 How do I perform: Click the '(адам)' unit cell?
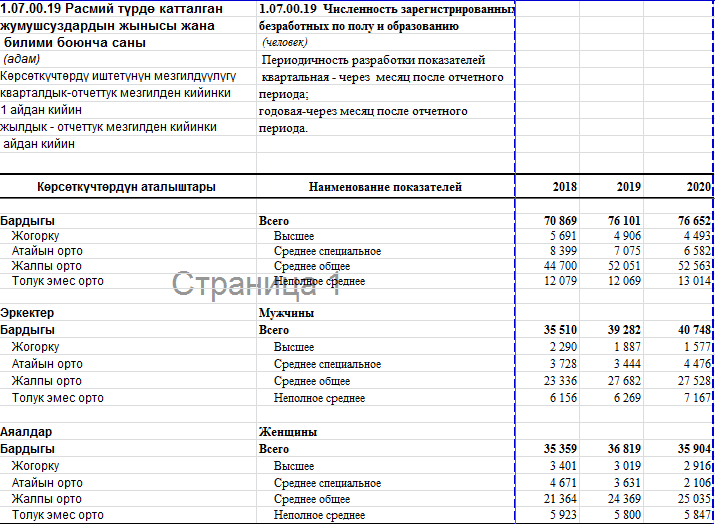tap(128, 59)
